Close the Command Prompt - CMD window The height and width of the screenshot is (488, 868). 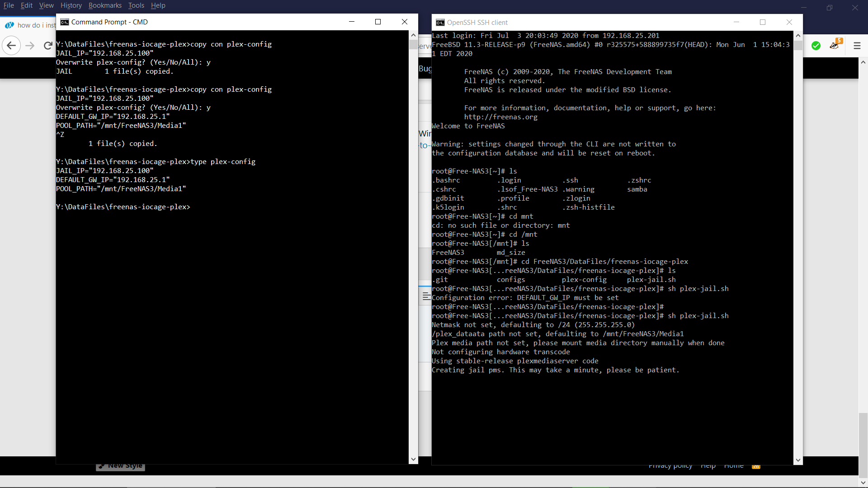[405, 22]
